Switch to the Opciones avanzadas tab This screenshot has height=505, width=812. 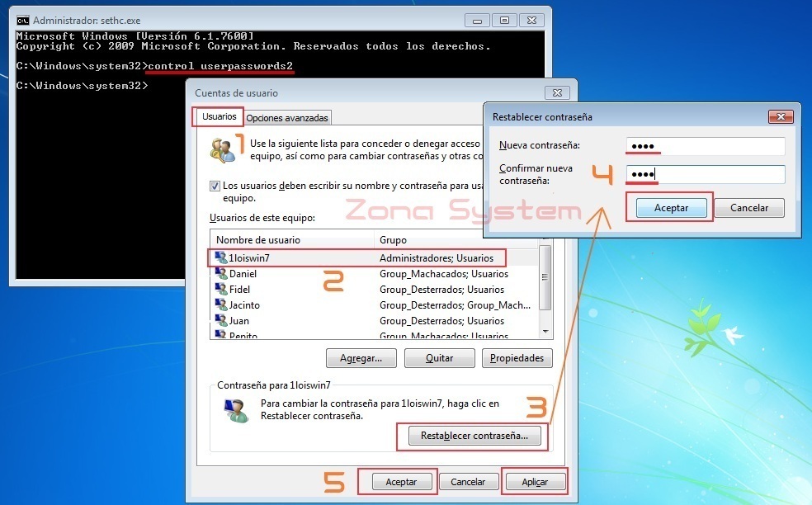(x=286, y=117)
